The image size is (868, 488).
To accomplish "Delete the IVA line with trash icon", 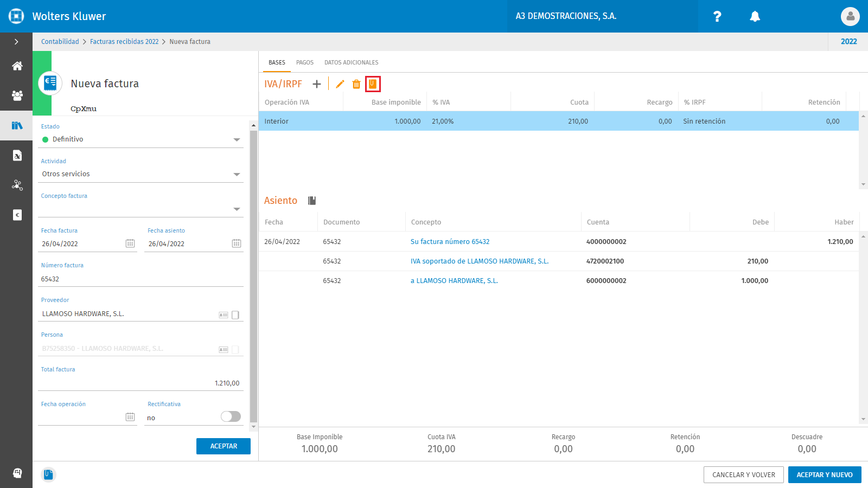I will pos(356,84).
